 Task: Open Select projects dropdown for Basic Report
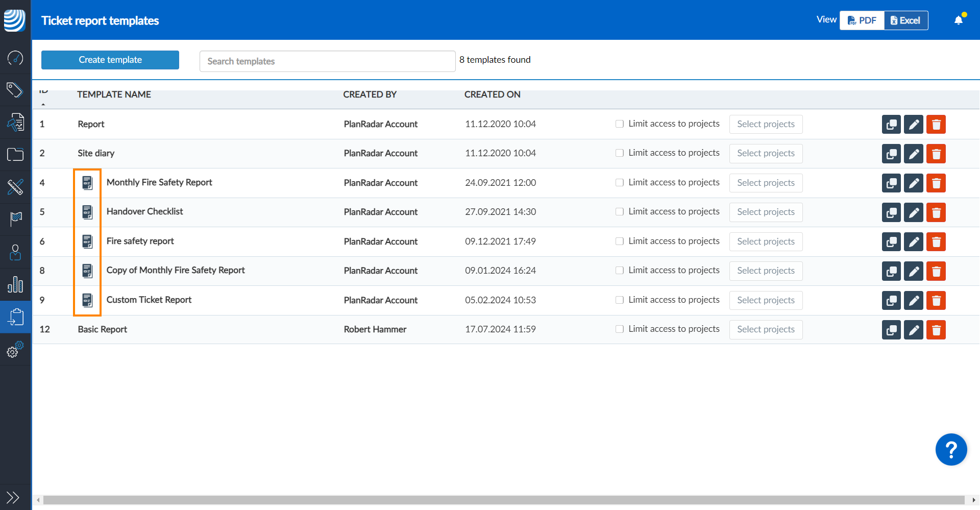(766, 330)
